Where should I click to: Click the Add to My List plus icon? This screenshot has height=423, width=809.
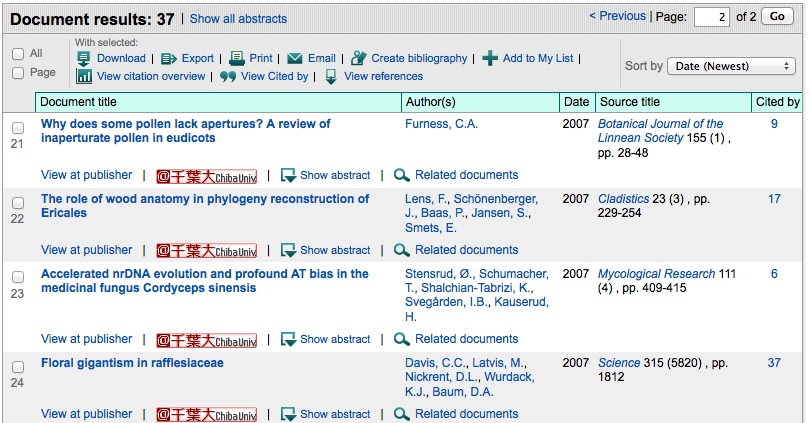(x=490, y=58)
